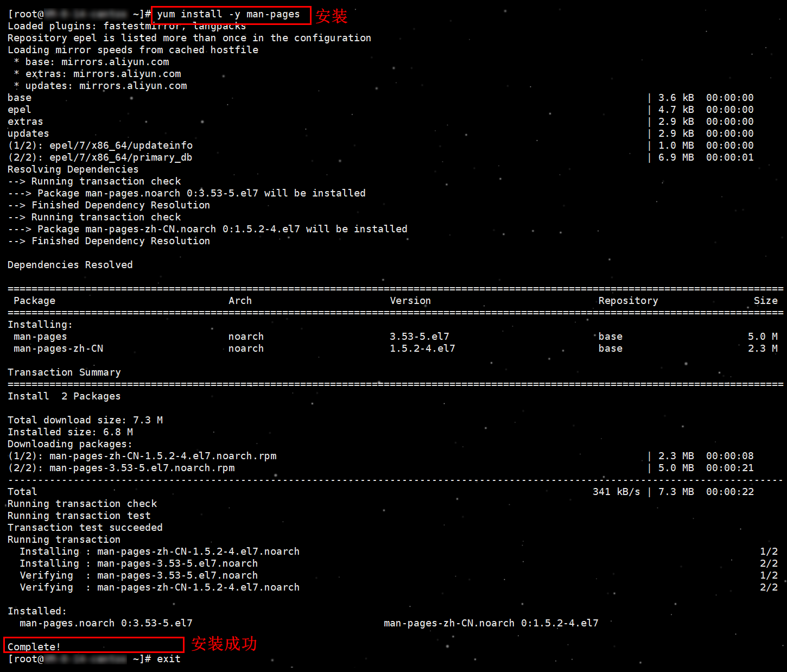Click the 'Arch' column header
The width and height of the screenshot is (787, 672).
pos(240,301)
